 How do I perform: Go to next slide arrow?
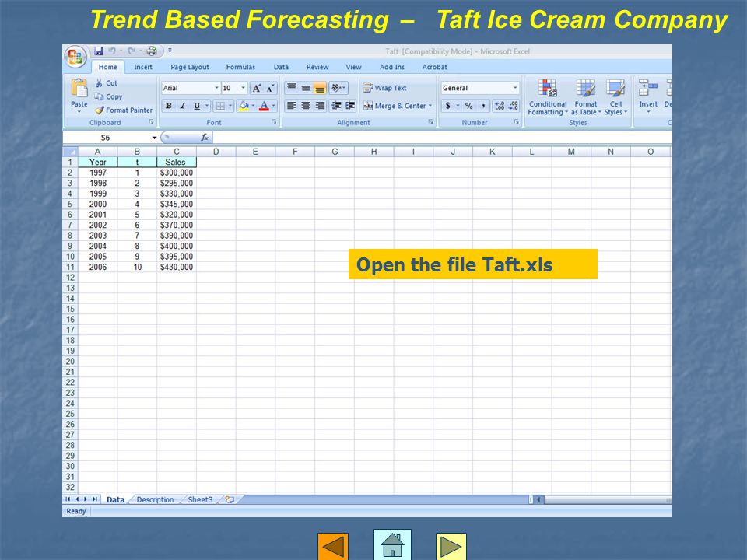click(x=451, y=546)
